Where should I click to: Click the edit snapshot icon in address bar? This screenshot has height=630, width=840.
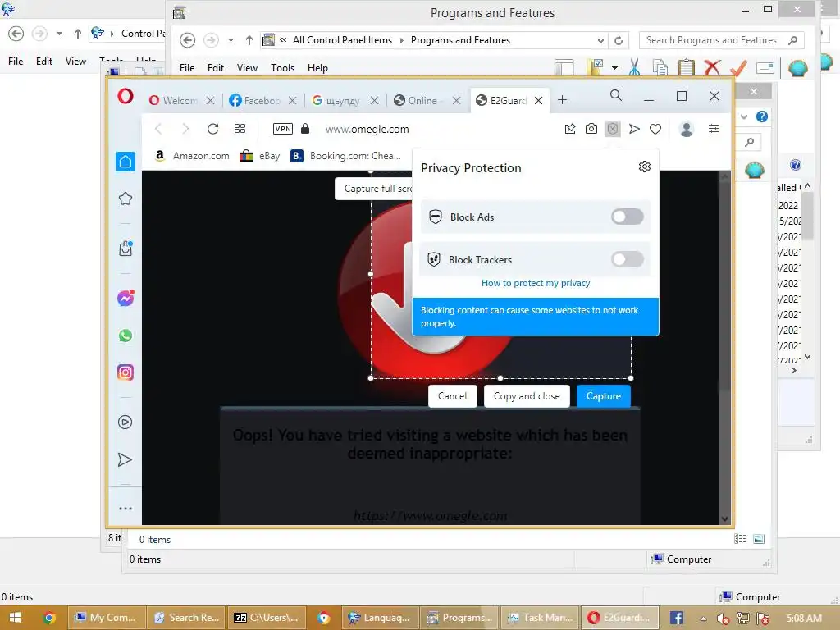(x=570, y=129)
